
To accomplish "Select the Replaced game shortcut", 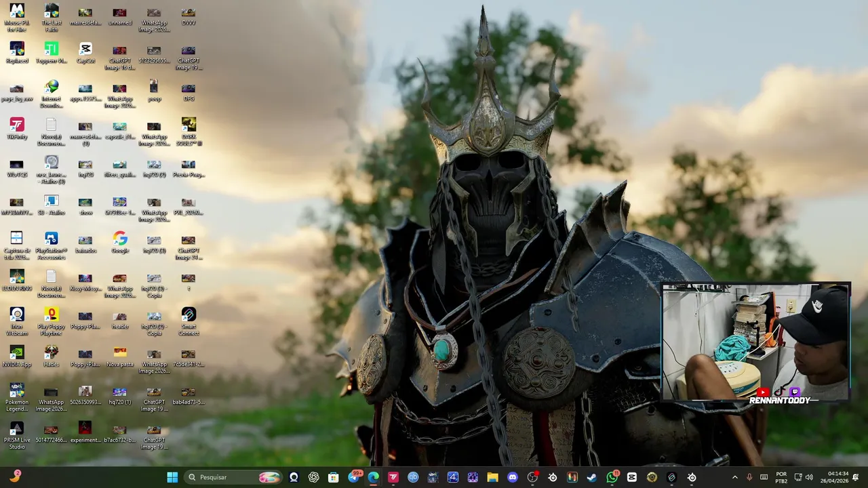I will 17,53.
